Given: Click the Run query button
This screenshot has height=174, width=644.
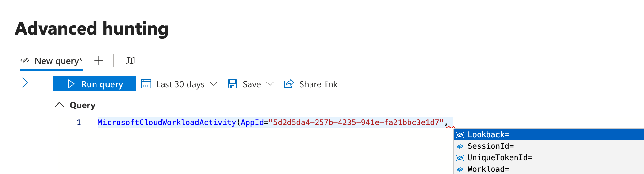Looking at the screenshot, I should tap(95, 84).
